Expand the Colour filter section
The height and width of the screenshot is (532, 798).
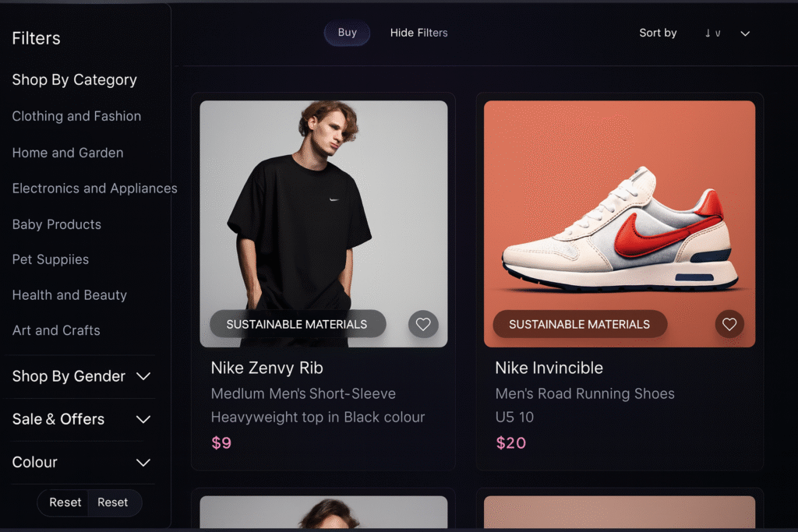[143, 463]
